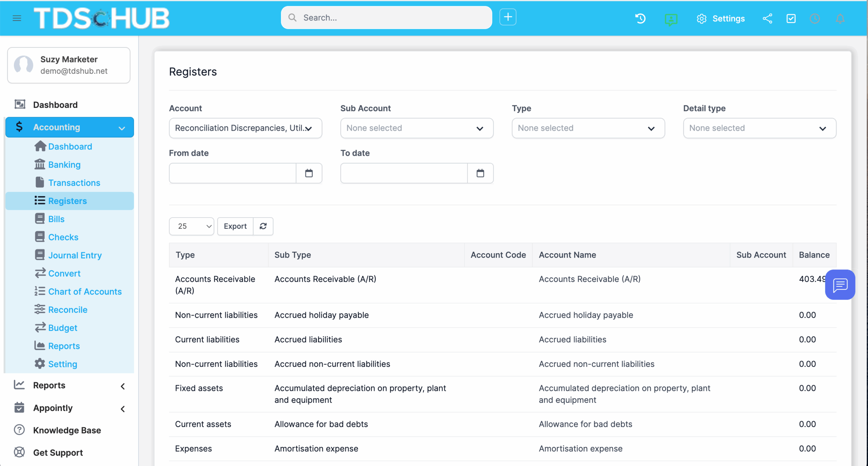This screenshot has width=868, height=466.
Task: Click the refresh table icon
Action: [263, 226]
